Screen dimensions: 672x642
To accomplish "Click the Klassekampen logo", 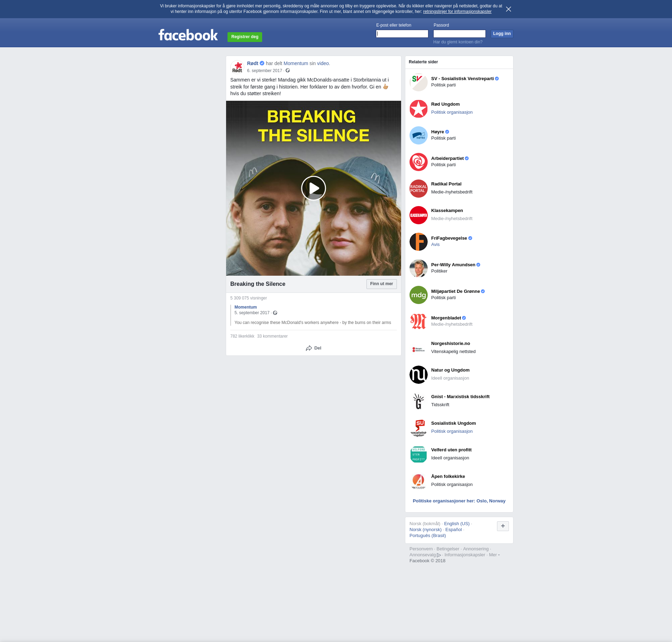I will tap(419, 215).
